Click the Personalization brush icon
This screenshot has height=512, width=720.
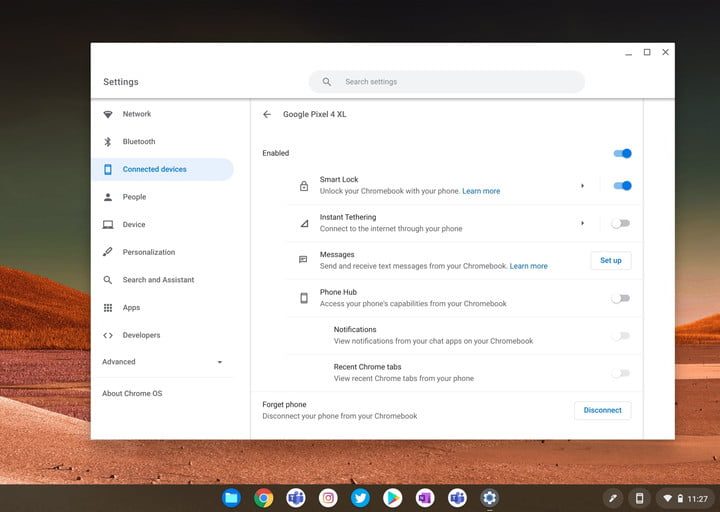point(108,252)
